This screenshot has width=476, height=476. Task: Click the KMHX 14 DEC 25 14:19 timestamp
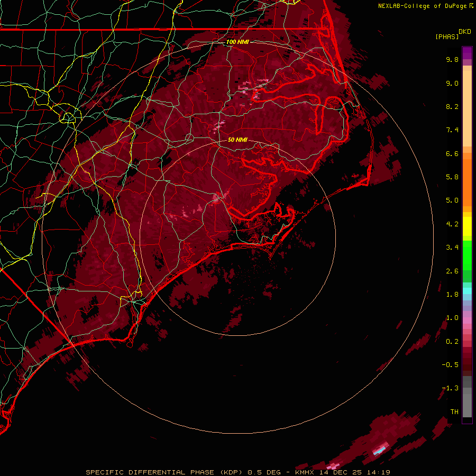point(342,472)
